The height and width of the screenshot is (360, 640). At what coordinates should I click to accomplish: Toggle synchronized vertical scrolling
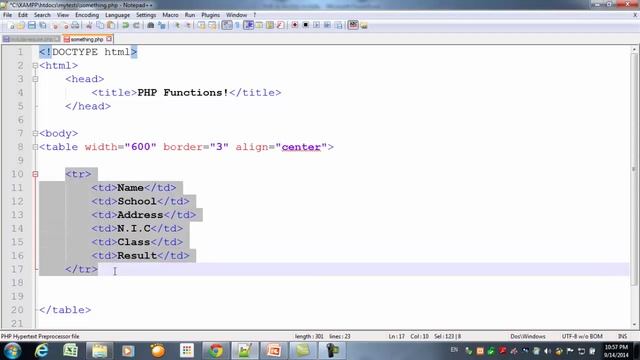(x=202, y=25)
